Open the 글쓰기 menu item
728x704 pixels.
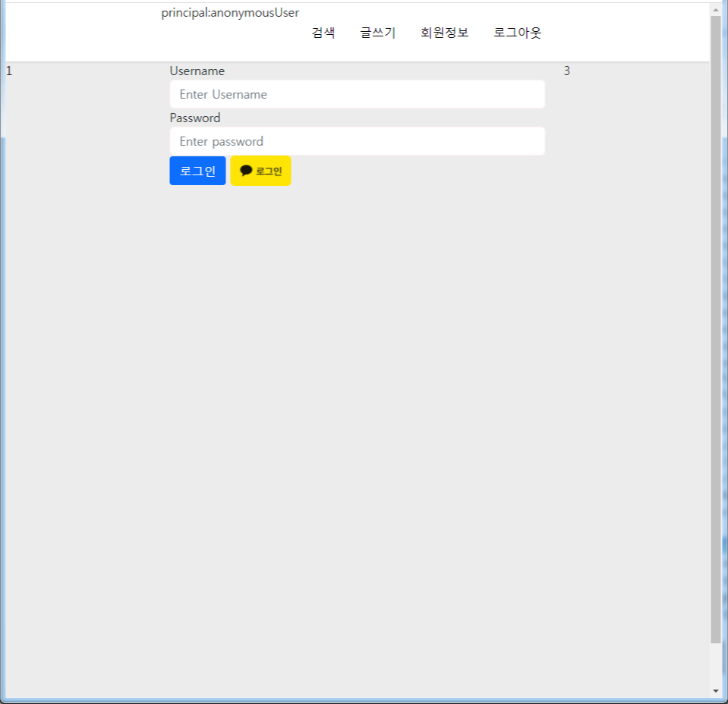(x=378, y=33)
